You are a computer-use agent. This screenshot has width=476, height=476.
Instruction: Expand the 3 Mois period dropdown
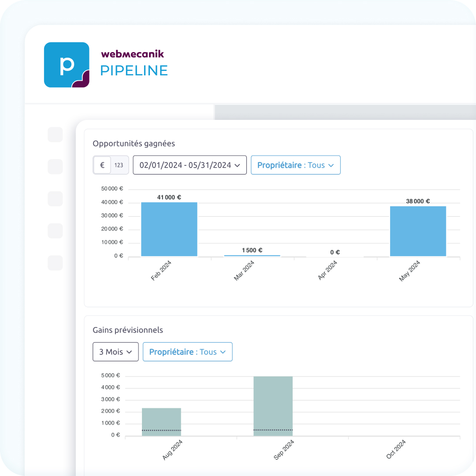click(x=115, y=352)
